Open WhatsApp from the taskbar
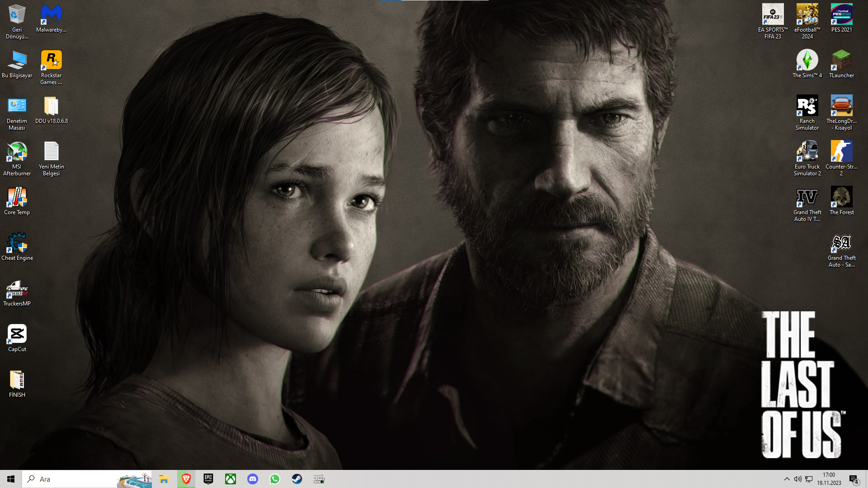 (x=274, y=479)
